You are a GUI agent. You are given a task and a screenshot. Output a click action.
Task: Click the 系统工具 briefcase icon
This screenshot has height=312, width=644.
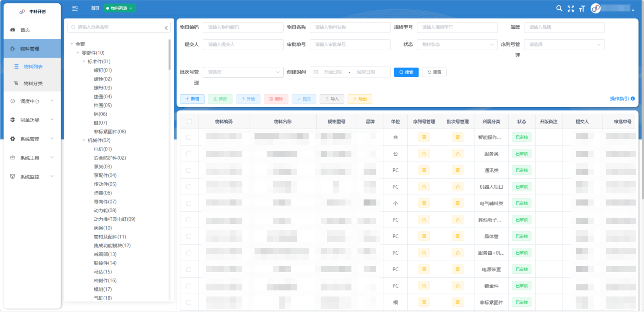pos(13,158)
